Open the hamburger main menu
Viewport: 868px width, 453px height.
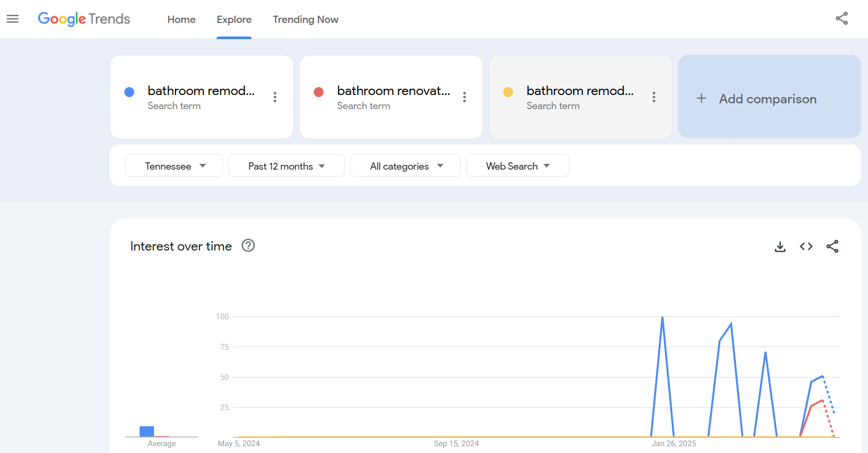click(13, 19)
